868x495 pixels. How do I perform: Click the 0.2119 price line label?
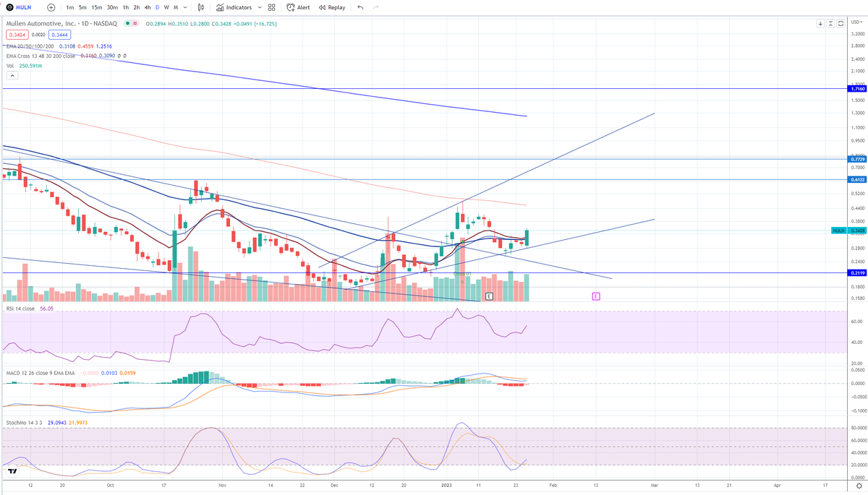[858, 273]
